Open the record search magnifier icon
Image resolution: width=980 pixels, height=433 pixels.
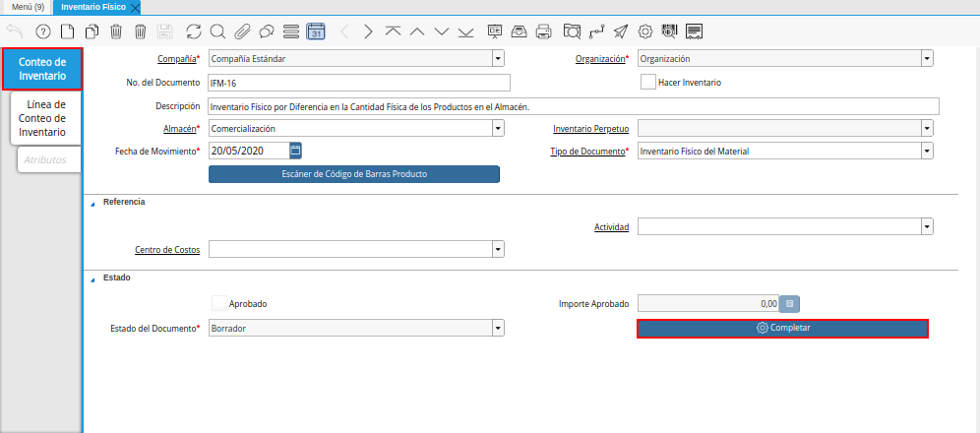point(217,31)
